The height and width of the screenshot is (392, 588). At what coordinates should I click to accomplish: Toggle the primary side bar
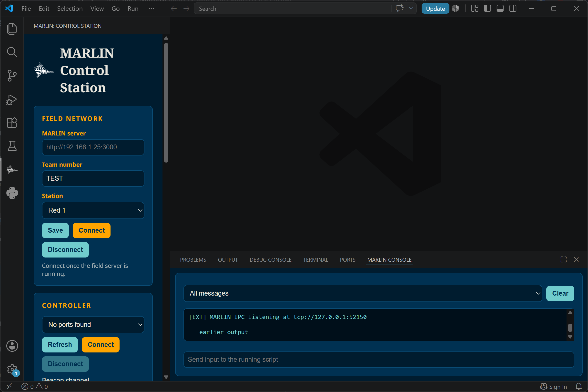487,9
